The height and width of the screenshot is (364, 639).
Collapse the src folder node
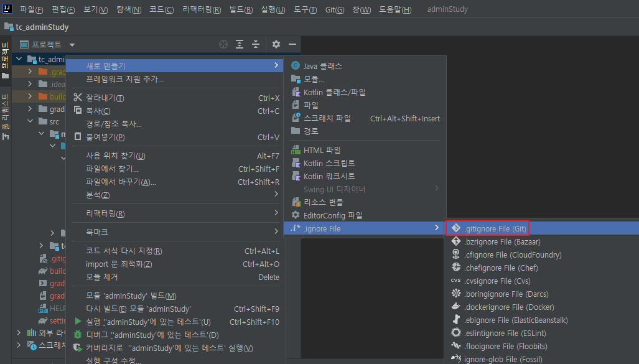point(30,121)
